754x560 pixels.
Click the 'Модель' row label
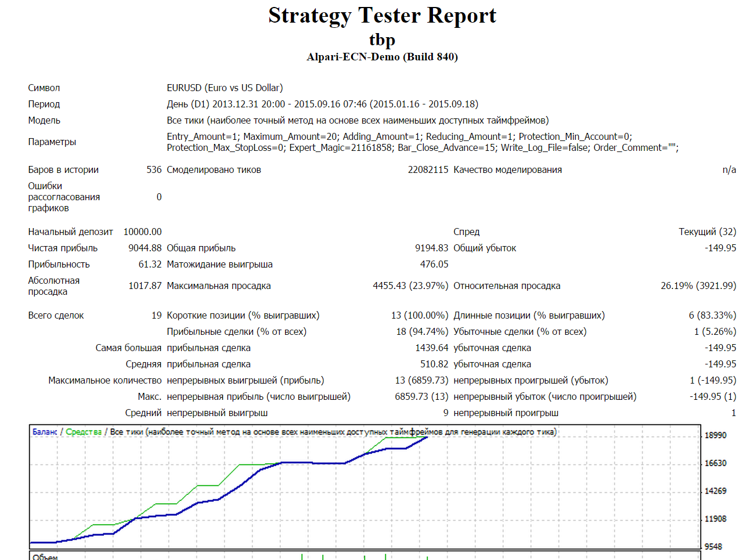click(x=44, y=120)
